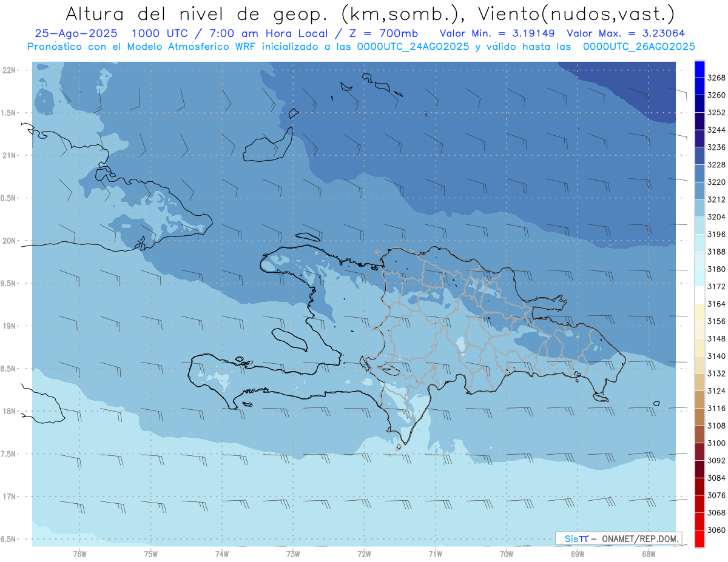The image size is (728, 562).
Task: Click the '72W' longitude label
Action: pyautogui.click(x=364, y=554)
